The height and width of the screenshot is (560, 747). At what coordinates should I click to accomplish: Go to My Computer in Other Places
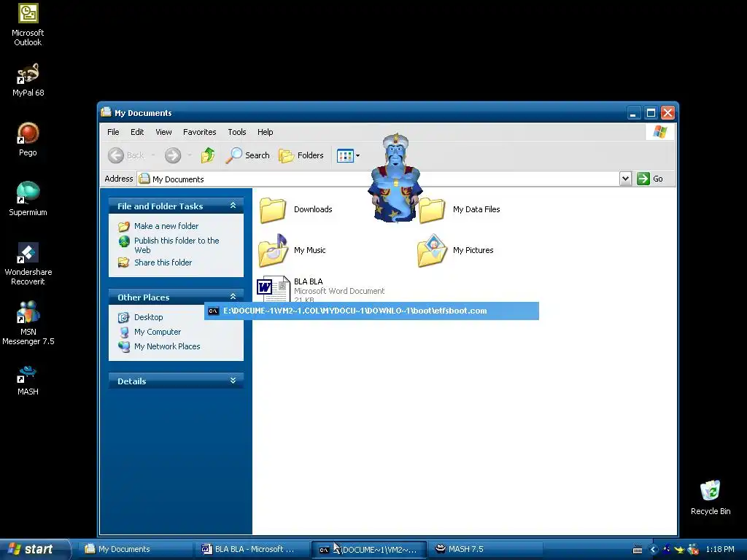158,332
